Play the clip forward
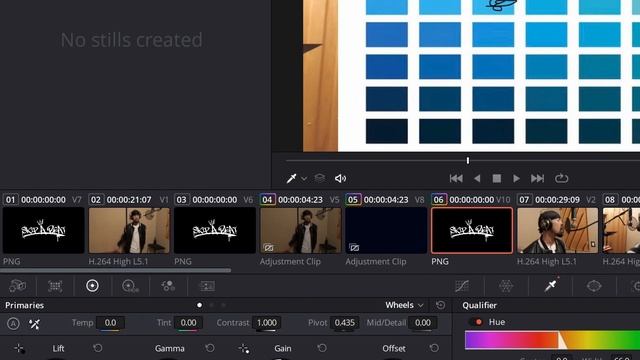 coord(516,178)
